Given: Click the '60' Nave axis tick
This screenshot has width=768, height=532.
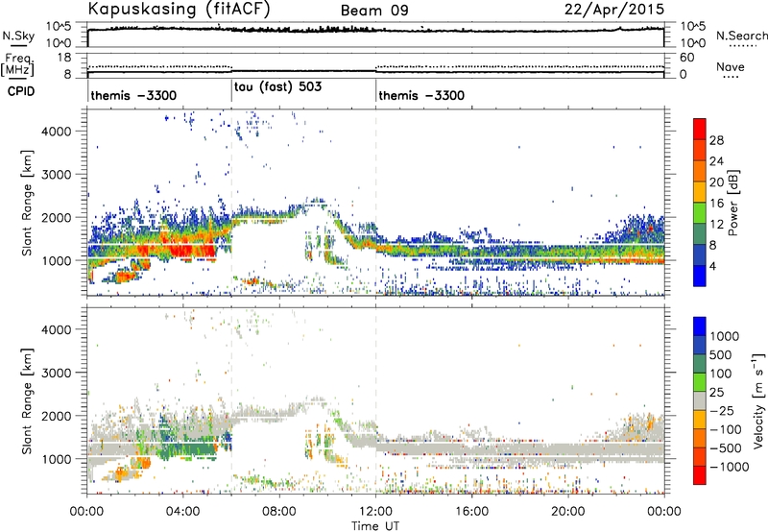Looking at the screenshot, I should click(687, 58).
